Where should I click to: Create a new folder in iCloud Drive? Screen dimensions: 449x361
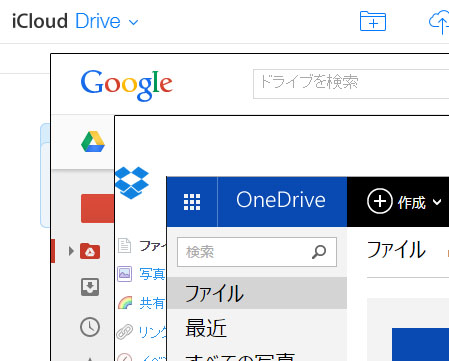point(373,21)
